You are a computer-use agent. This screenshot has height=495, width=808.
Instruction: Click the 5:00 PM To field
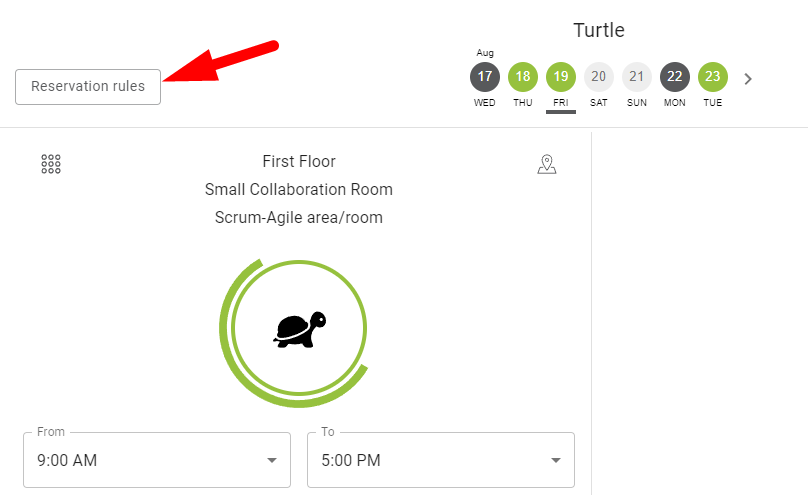tap(441, 459)
